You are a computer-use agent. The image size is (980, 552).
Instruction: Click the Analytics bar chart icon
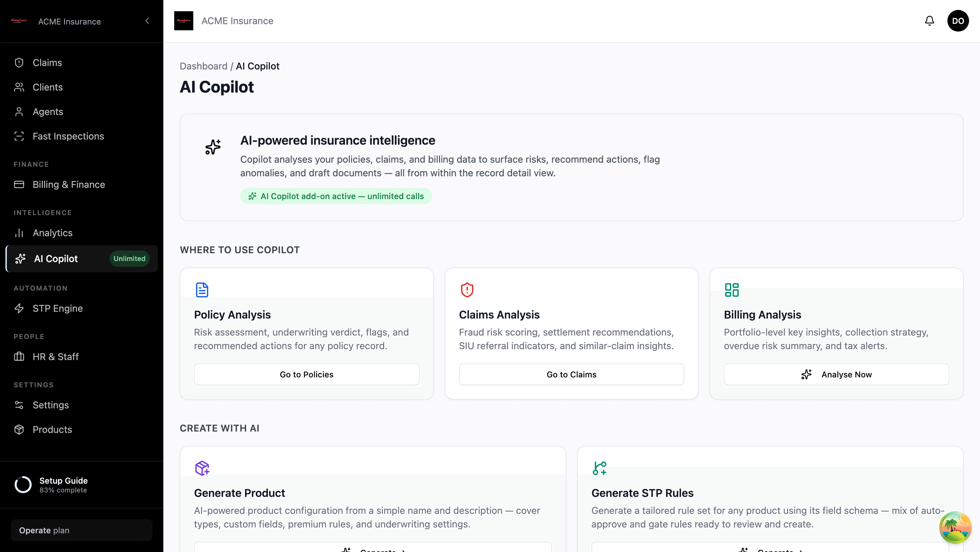(19, 233)
